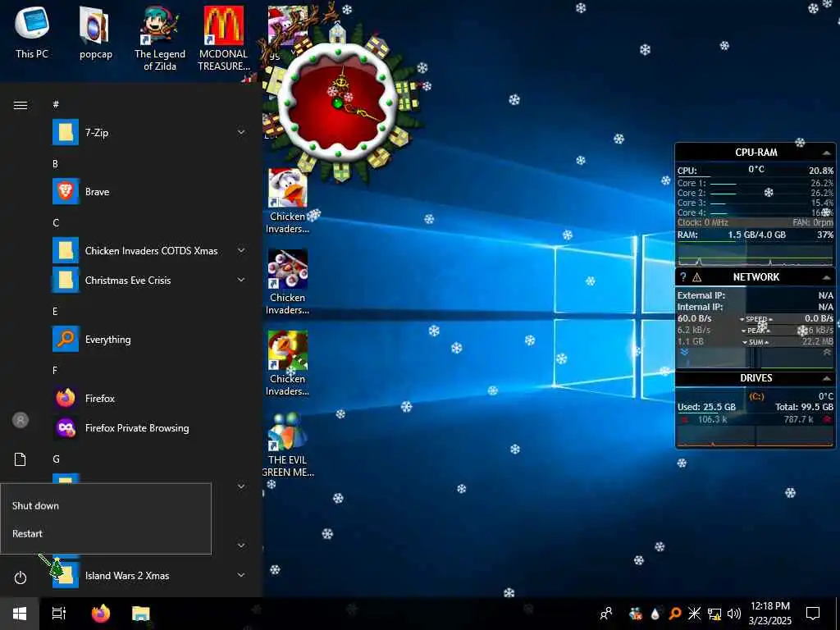
Task: Click the F letter header in app list
Action: tap(55, 370)
